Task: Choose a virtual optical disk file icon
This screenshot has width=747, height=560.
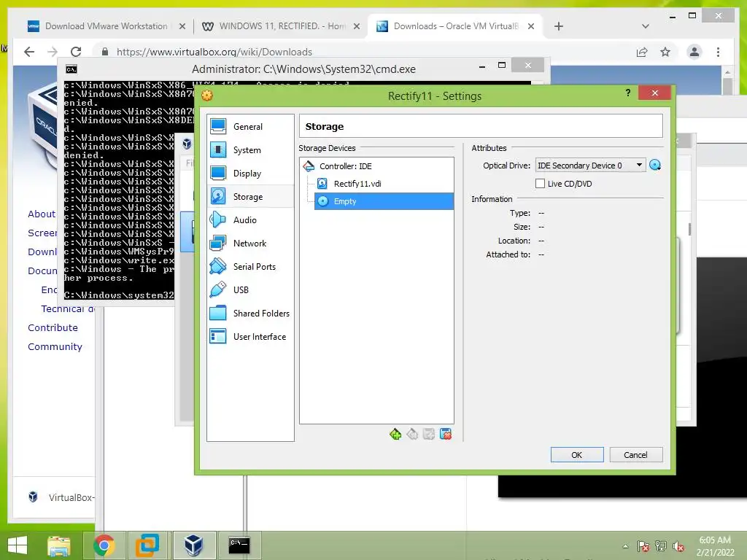Action: point(655,166)
